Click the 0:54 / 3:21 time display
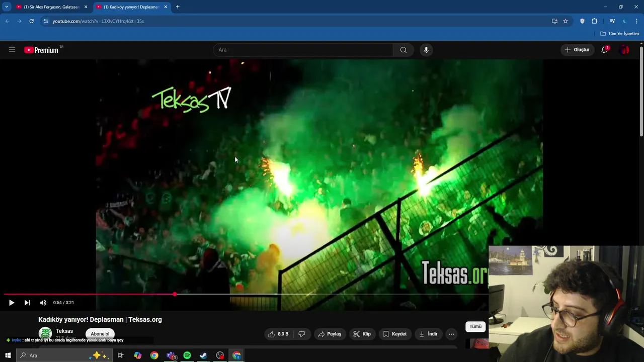 pyautogui.click(x=63, y=303)
